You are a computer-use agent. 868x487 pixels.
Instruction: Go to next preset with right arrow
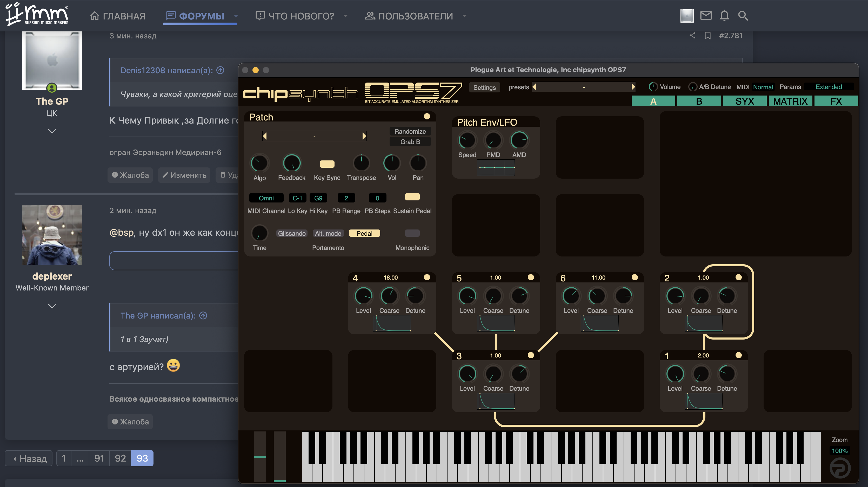click(633, 87)
